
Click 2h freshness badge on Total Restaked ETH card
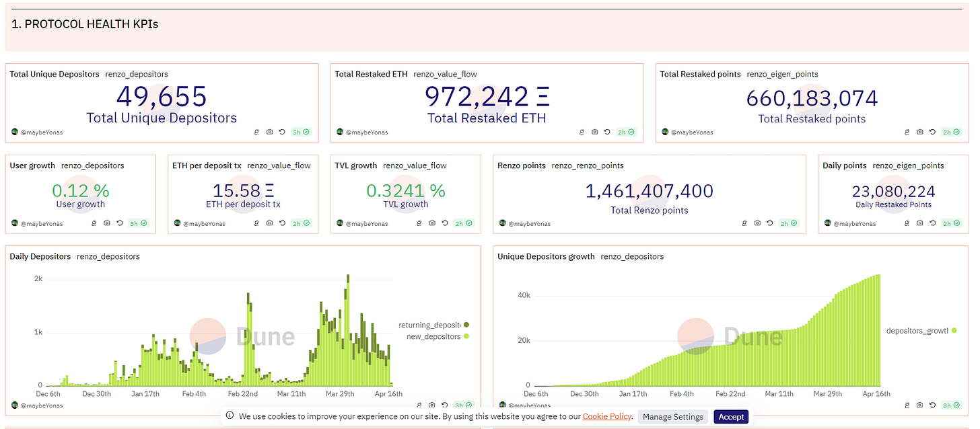pyautogui.click(x=626, y=132)
